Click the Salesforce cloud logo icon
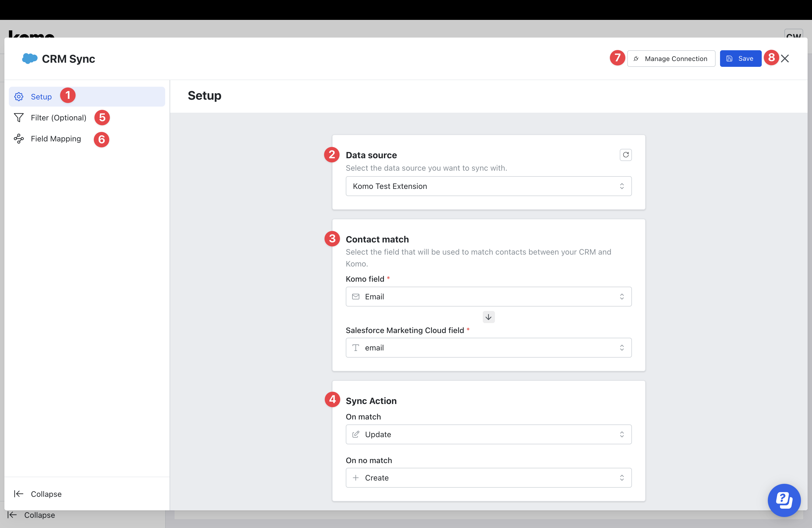Image resolution: width=812 pixels, height=528 pixels. [x=30, y=58]
